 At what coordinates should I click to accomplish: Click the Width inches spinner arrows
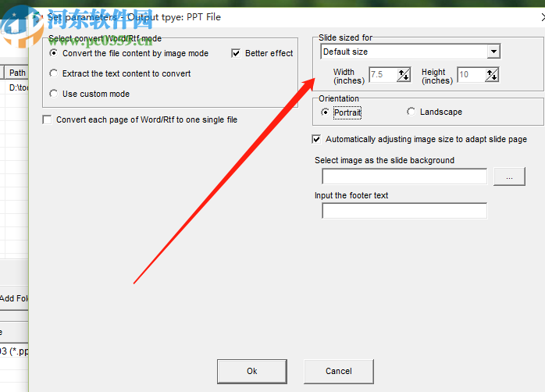coord(404,75)
